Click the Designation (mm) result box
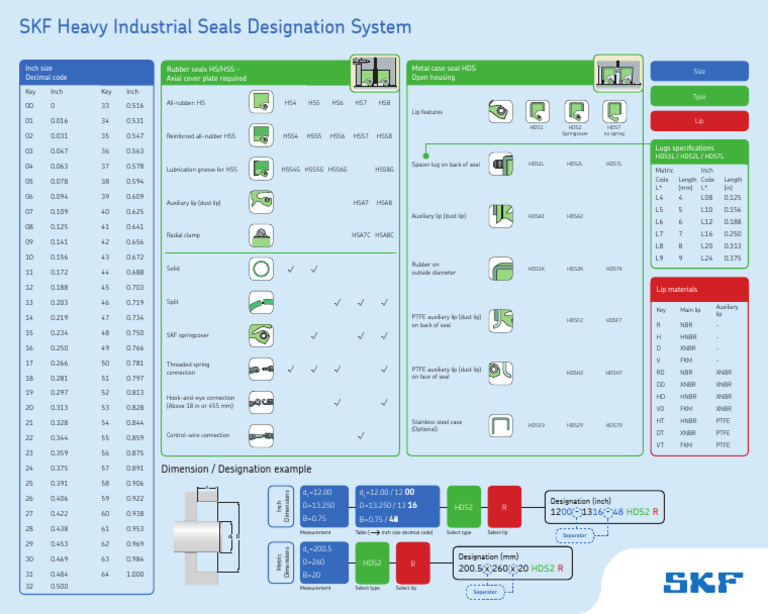 [x=512, y=564]
